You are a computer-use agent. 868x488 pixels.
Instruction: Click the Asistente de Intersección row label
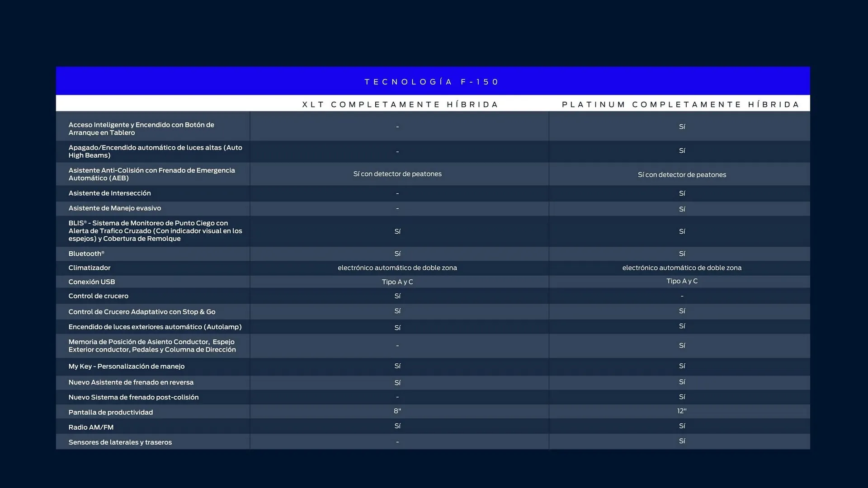point(109,193)
